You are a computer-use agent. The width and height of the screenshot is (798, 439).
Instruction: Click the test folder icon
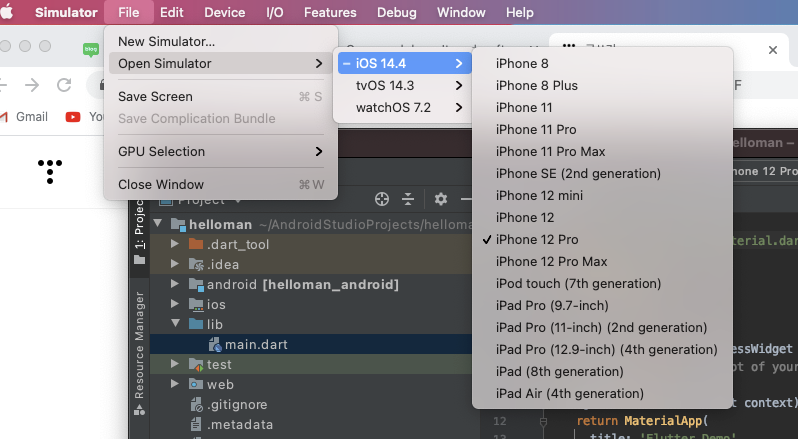[x=196, y=364]
